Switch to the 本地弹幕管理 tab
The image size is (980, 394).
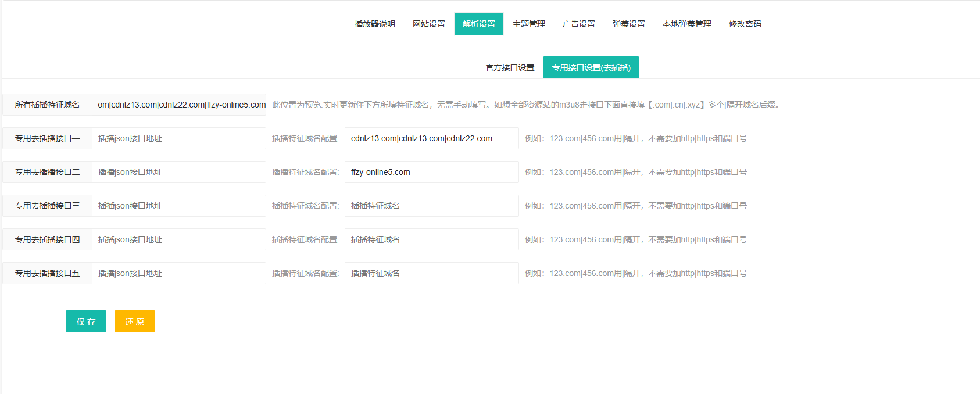click(687, 24)
